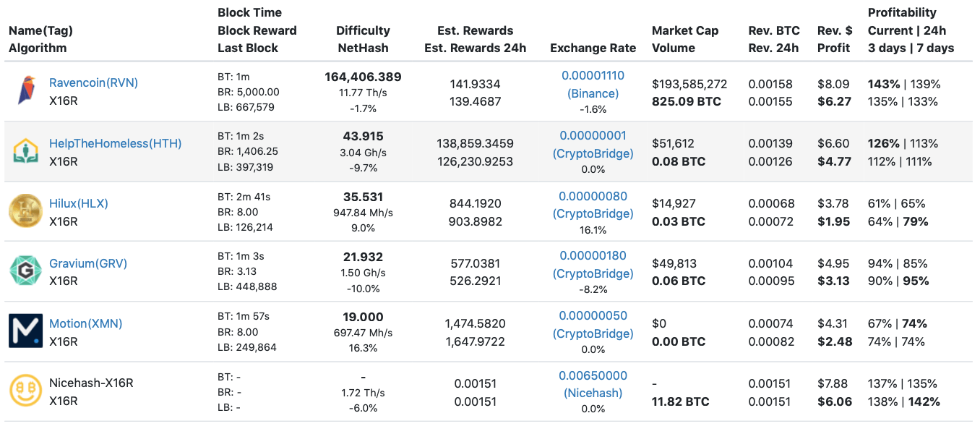This screenshot has height=434, width=980.
Task: Click the Motion dark M logo icon
Action: click(26, 331)
